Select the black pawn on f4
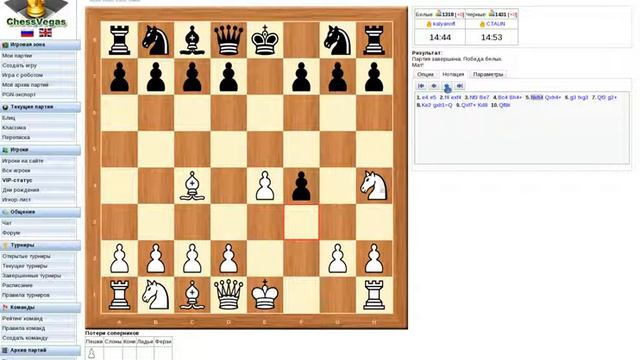The image size is (640, 360). pos(301,186)
